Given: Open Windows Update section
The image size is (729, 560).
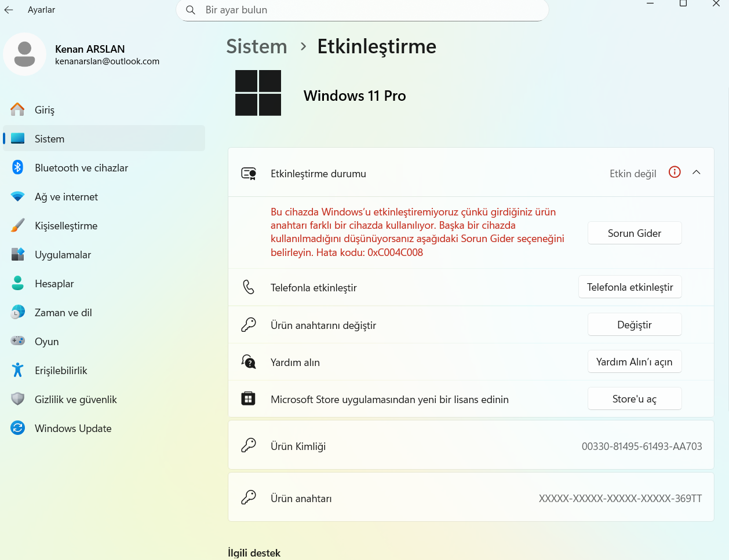Looking at the screenshot, I should tap(104, 428).
